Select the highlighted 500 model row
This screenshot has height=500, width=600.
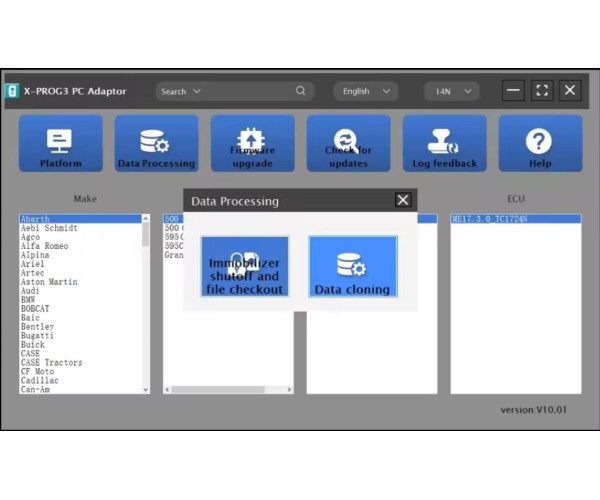pyautogui.click(x=173, y=219)
